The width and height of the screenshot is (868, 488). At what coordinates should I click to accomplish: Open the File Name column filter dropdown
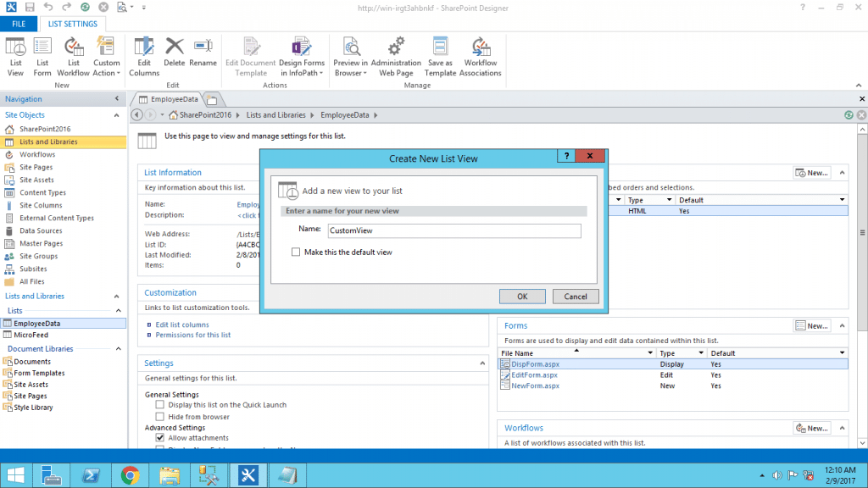pos(650,353)
